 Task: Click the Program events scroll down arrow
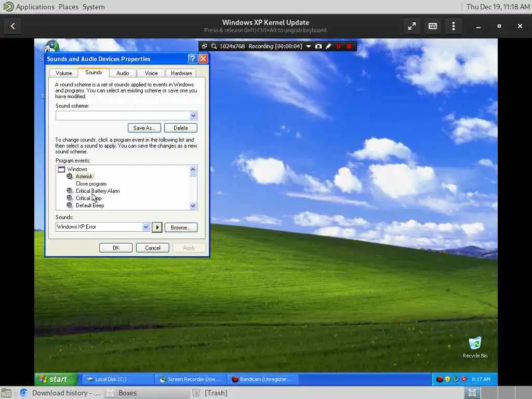pos(193,206)
